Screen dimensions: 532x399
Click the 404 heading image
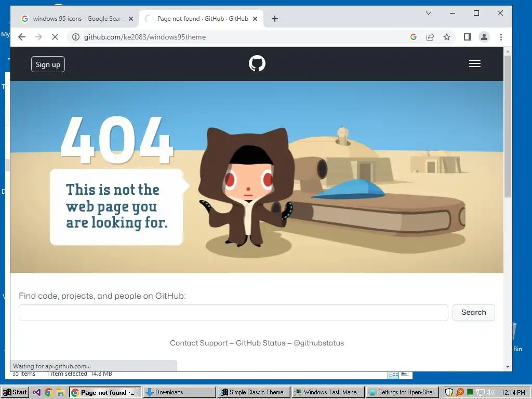coord(116,140)
